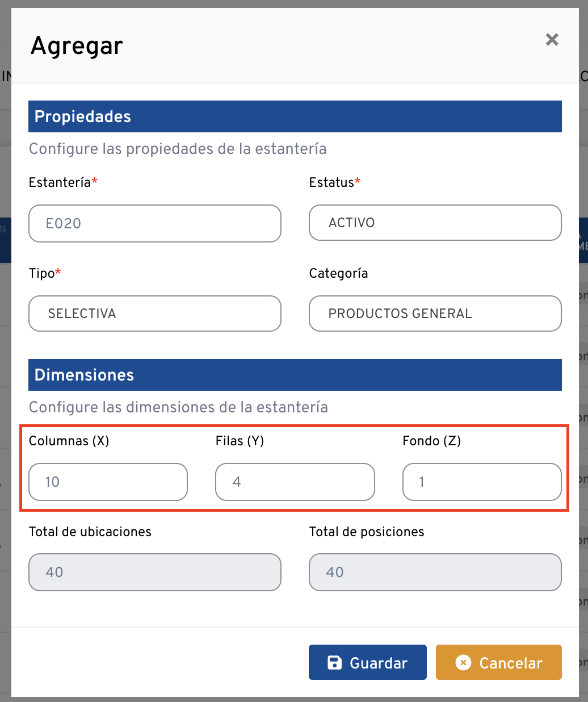Click the Estantería field label
The image size is (588, 702).
coord(60,182)
